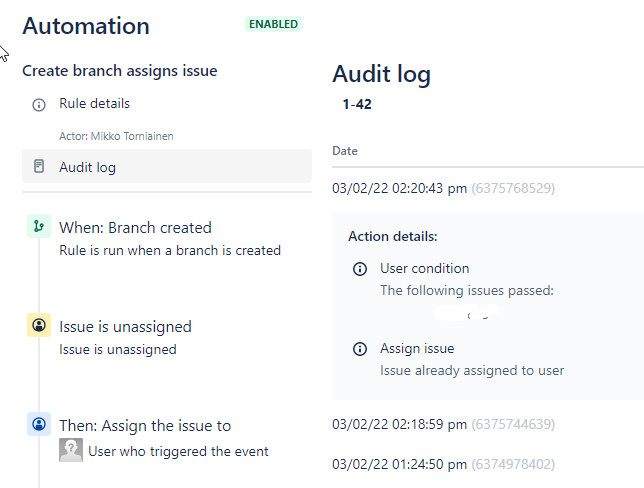Screen dimensions: 644x488
Task: Click the info icon beside User condition
Action: [x=360, y=269]
